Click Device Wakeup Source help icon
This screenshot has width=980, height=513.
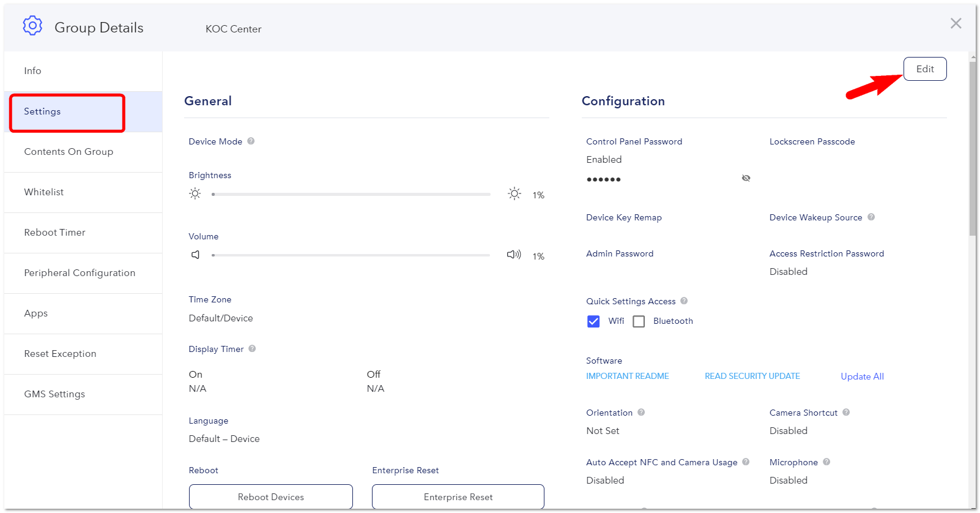pyautogui.click(x=871, y=217)
